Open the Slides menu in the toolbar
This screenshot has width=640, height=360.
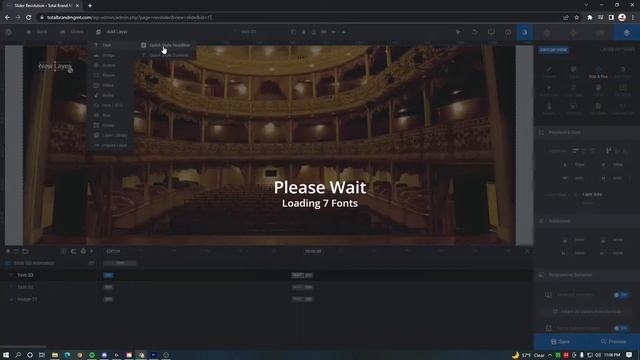72,32
